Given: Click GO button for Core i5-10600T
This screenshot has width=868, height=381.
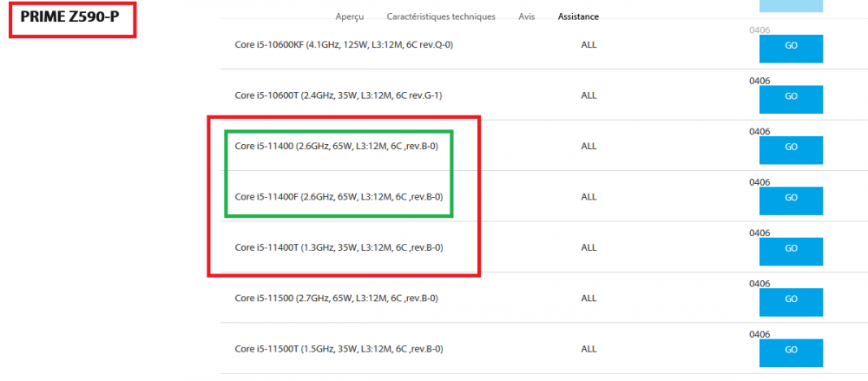Looking at the screenshot, I should 791,99.
